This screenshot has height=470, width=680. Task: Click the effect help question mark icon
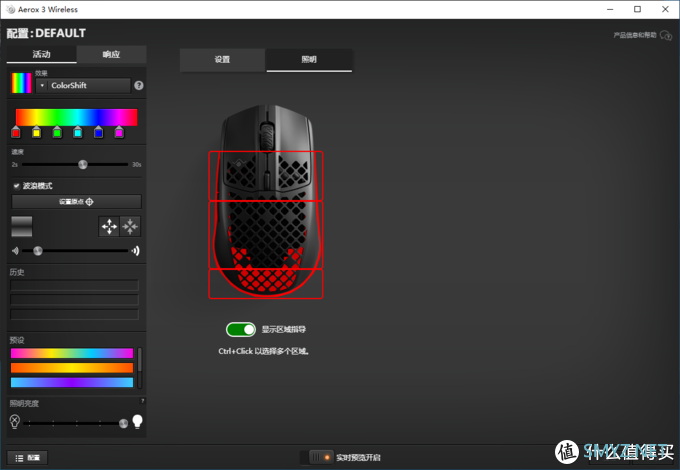(139, 85)
